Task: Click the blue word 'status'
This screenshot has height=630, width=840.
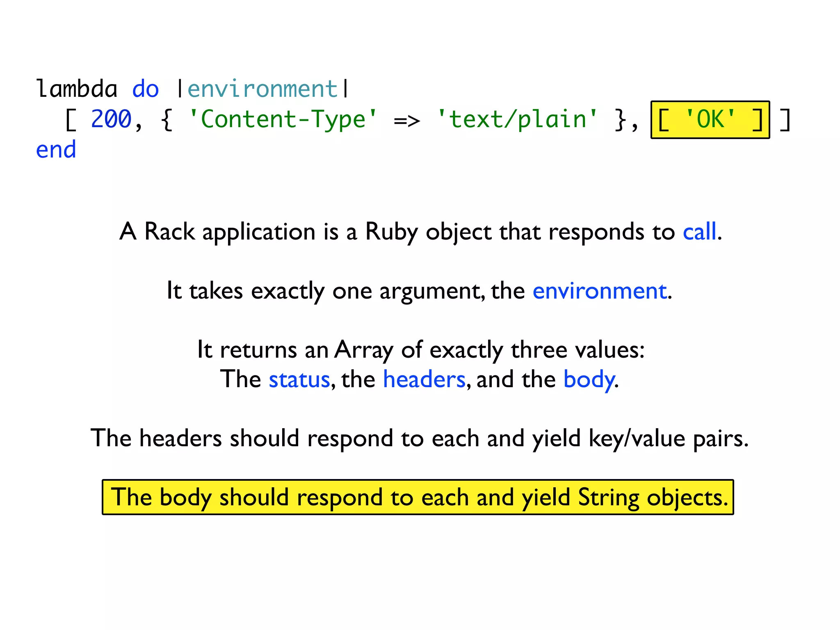Action: pos(299,379)
